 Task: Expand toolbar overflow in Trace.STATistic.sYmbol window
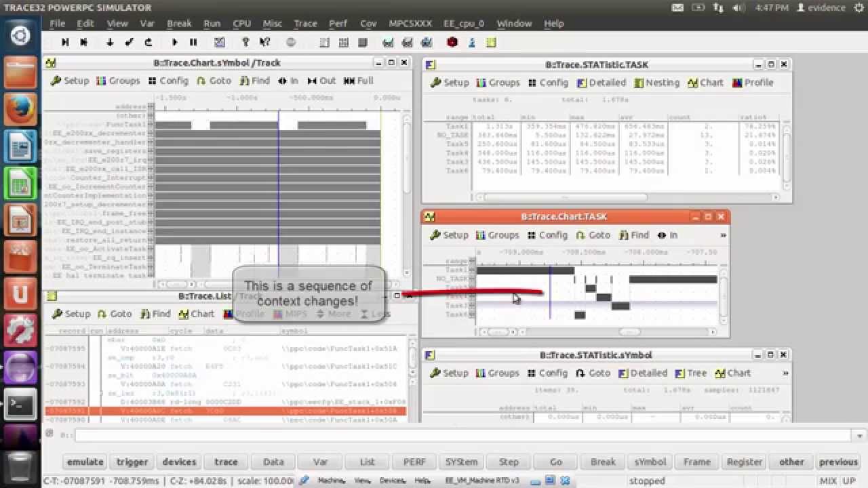(x=785, y=373)
